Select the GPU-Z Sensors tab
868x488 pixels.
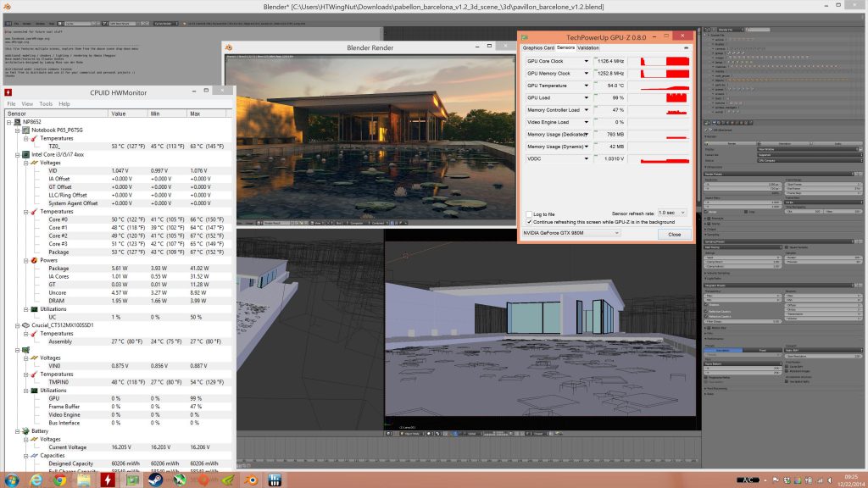pos(565,47)
